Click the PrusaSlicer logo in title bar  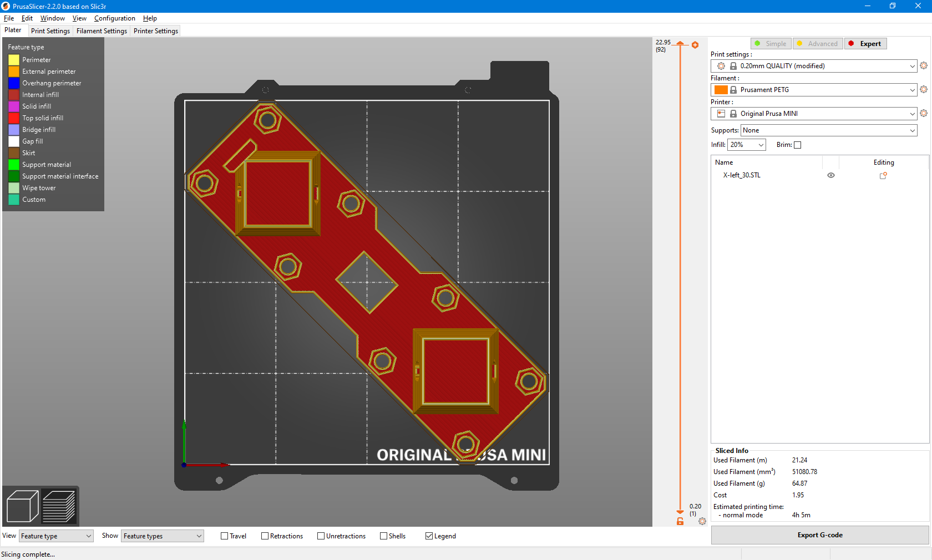point(6,6)
